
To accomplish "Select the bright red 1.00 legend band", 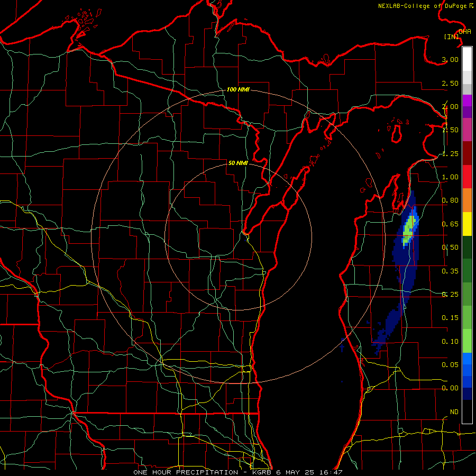I will pos(467,177).
